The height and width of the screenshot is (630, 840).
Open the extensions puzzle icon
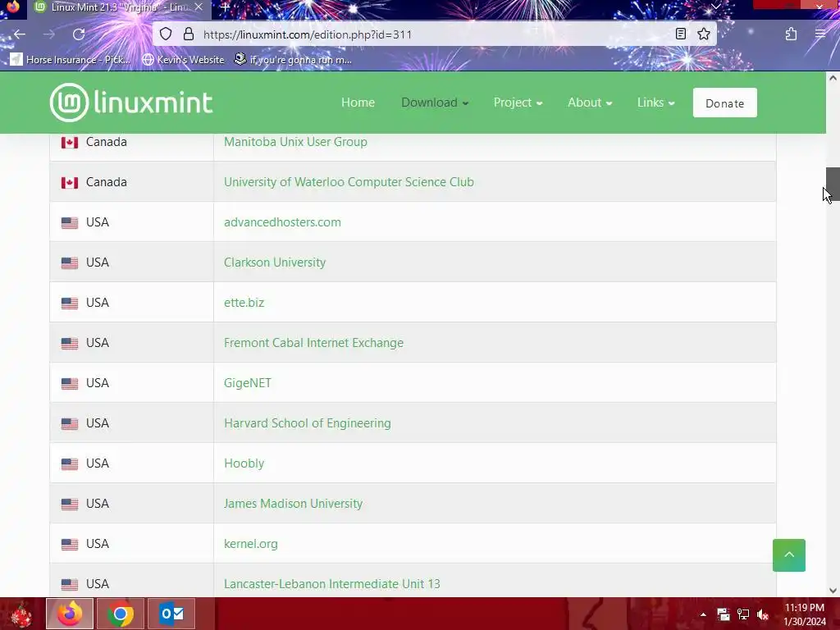pos(792,34)
